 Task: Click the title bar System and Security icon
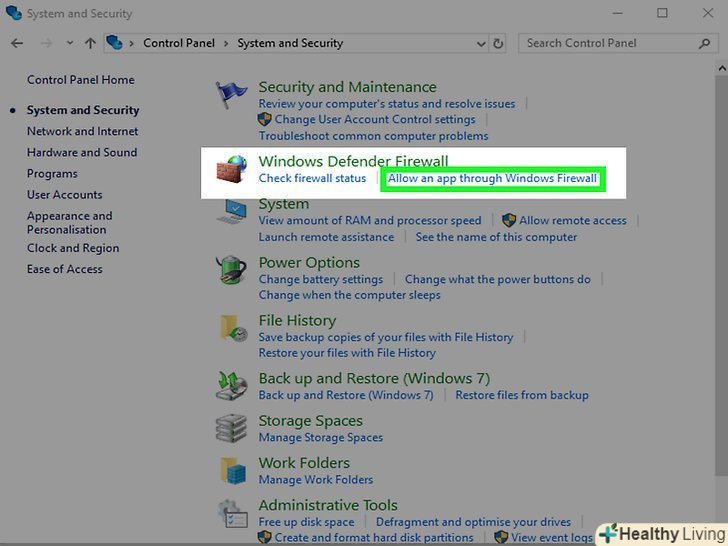(x=14, y=13)
